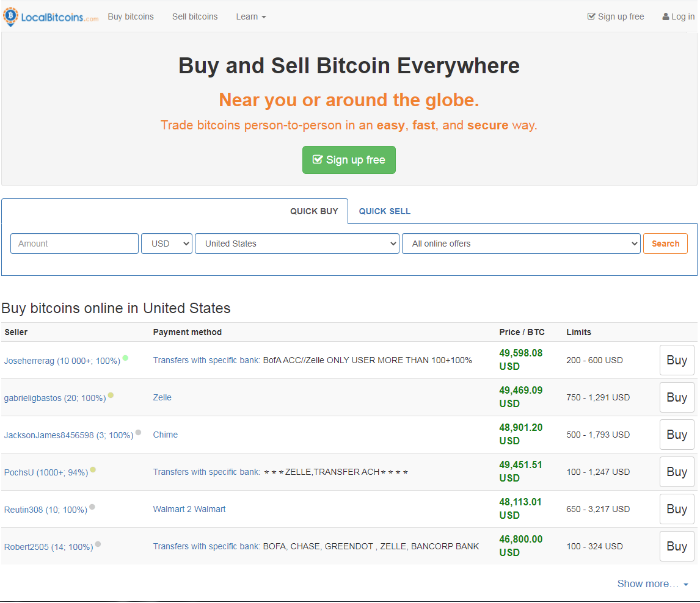The height and width of the screenshot is (603, 700).
Task: Click the gray status dot by Reutin308
Action: point(92,507)
